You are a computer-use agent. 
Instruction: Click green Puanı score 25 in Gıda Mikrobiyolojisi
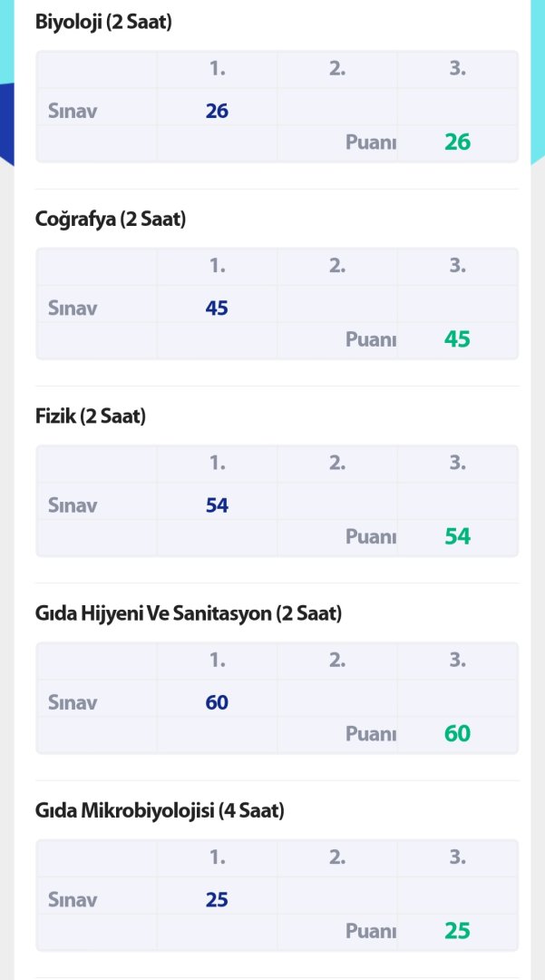457,931
